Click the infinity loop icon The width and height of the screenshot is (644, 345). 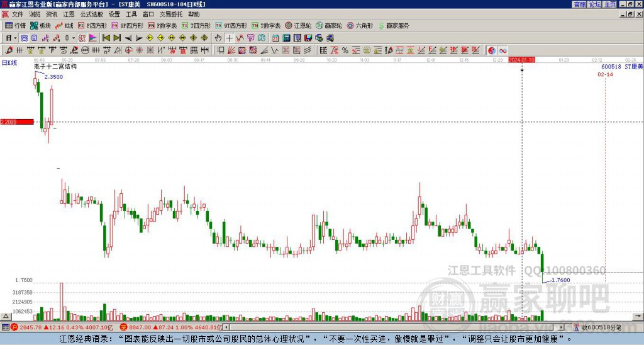[x=502, y=50]
